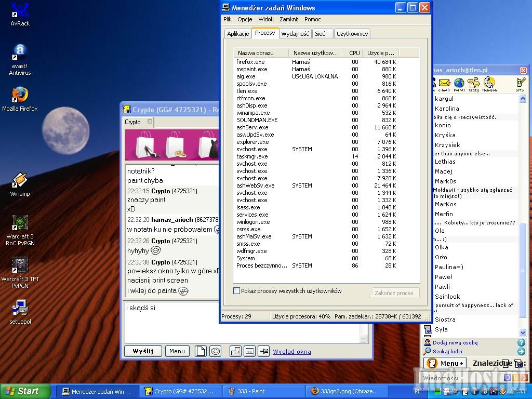Launch Mozilla Firefox desktop shortcut
Screen dimensions: 532x399
(x=20, y=99)
